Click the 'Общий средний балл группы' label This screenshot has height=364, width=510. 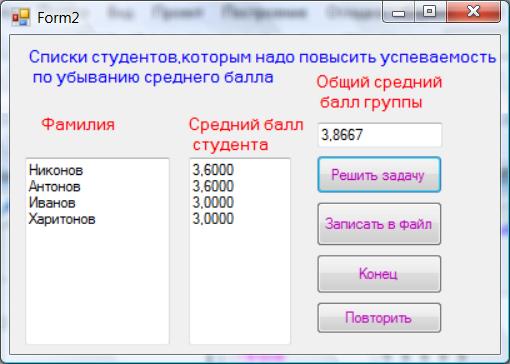click(x=379, y=92)
